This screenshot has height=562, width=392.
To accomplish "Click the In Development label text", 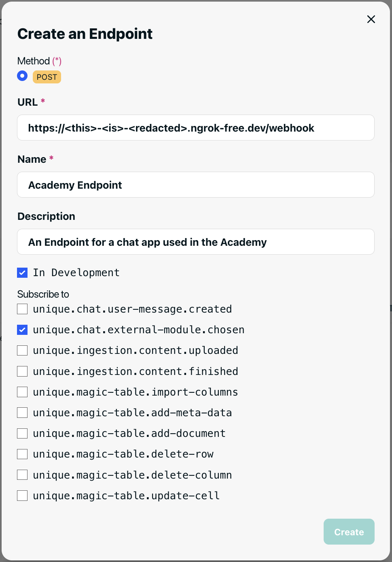I will tap(76, 273).
